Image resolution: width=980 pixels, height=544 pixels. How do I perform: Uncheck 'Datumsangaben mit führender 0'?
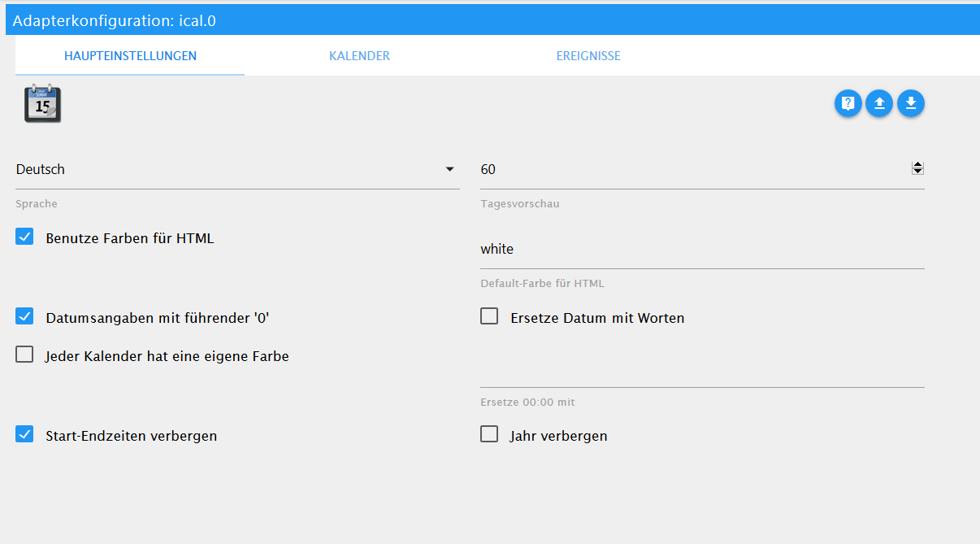[25, 317]
